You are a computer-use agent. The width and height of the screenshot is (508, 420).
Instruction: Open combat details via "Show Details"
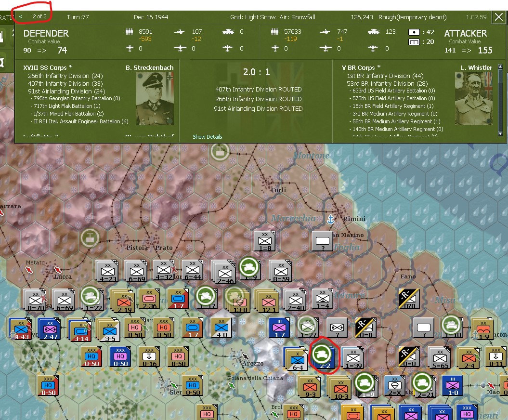(x=207, y=136)
